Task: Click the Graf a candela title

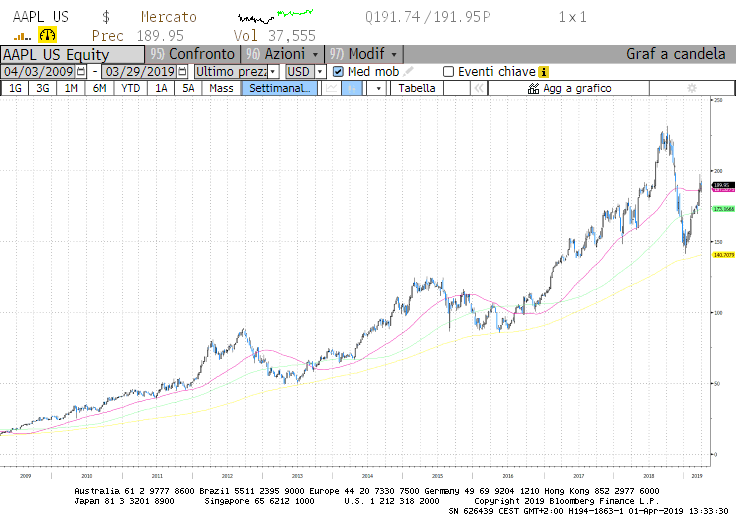Action: 675,54
